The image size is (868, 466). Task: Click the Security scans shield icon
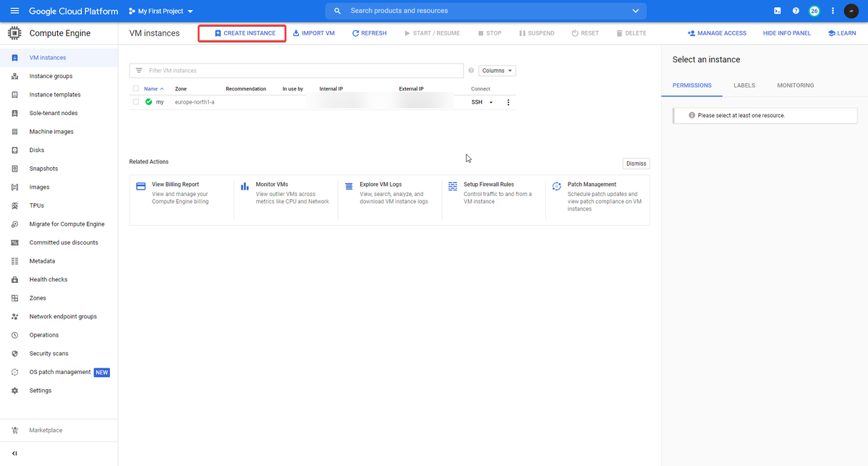pyautogui.click(x=14, y=354)
